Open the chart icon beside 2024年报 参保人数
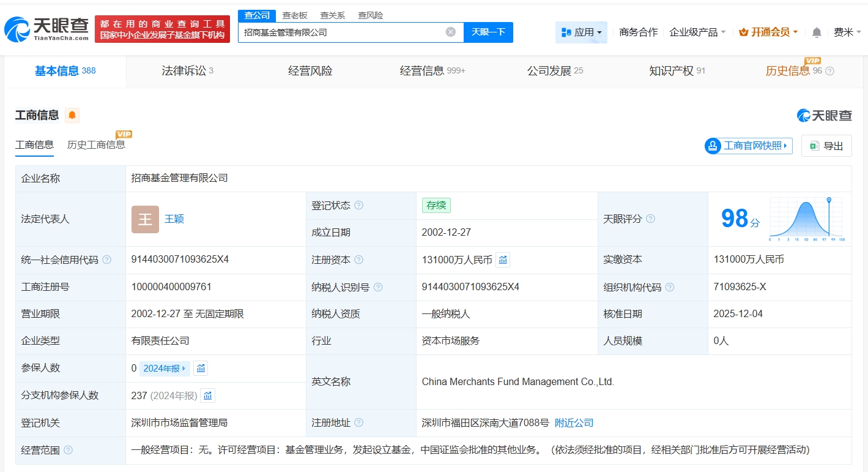 click(x=201, y=368)
